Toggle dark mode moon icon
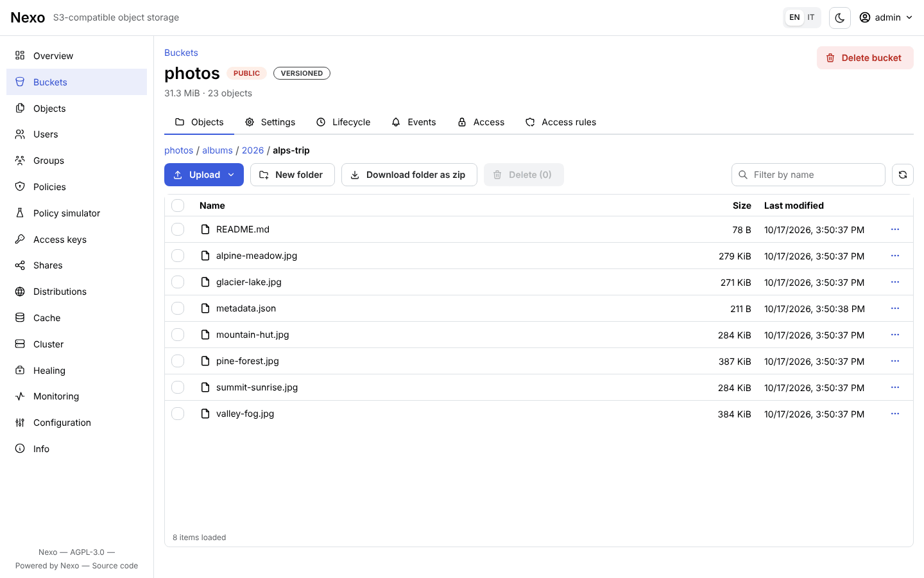 tap(839, 18)
